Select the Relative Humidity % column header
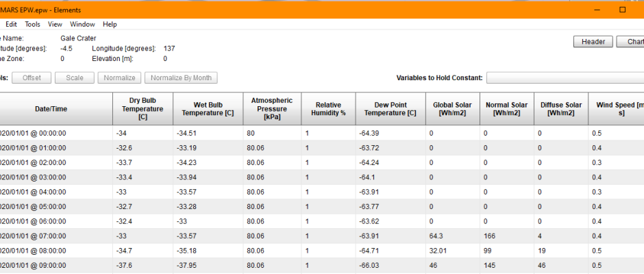Viewport: 644px width, 274px height. (x=328, y=109)
